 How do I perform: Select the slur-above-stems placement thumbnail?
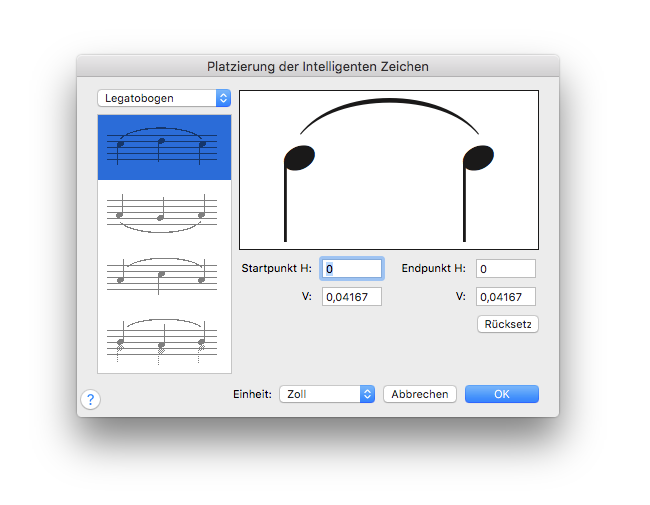click(x=164, y=341)
